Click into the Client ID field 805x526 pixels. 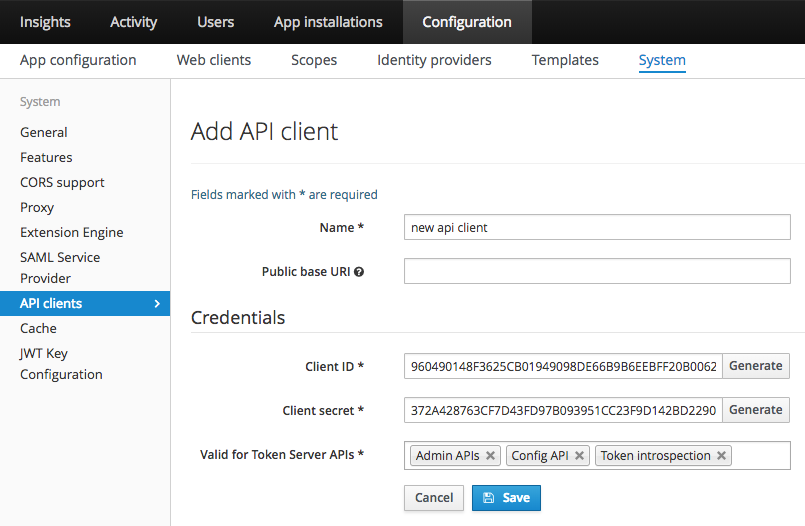pyautogui.click(x=563, y=366)
